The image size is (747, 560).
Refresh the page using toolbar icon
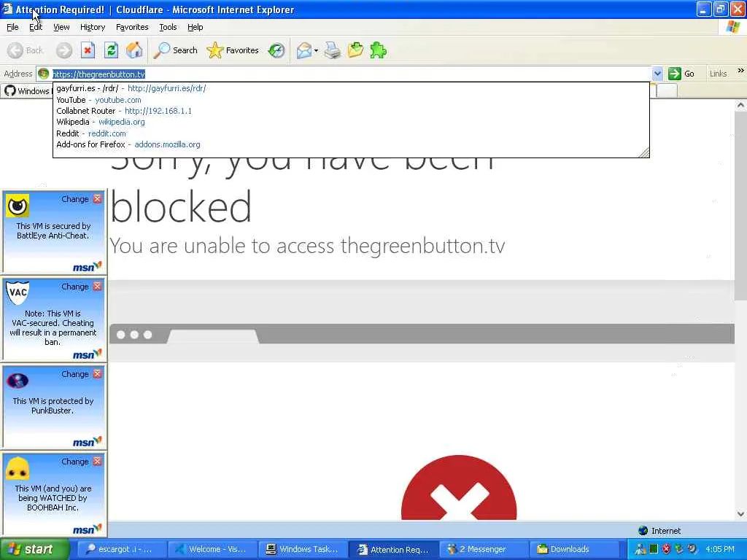tap(112, 50)
